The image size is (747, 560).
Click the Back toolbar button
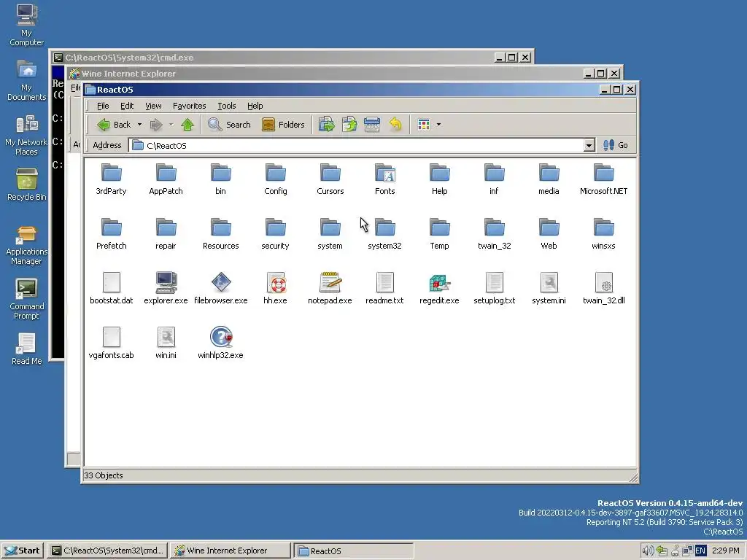[115, 125]
